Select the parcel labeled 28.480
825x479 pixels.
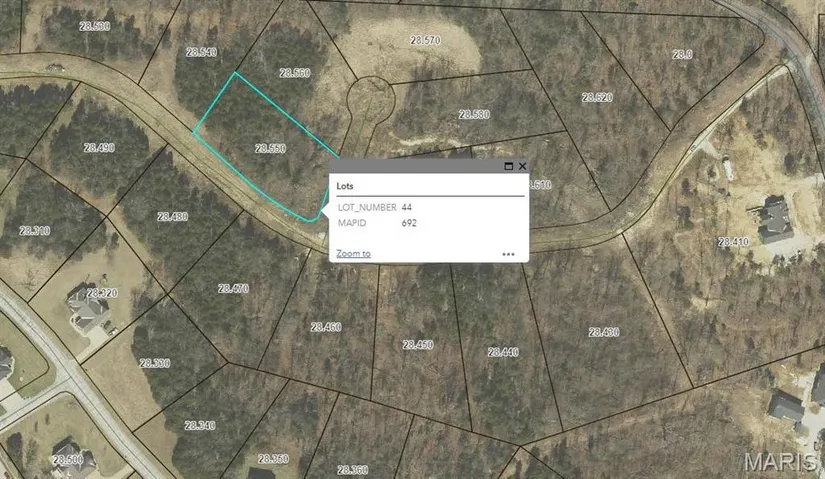coord(172,217)
